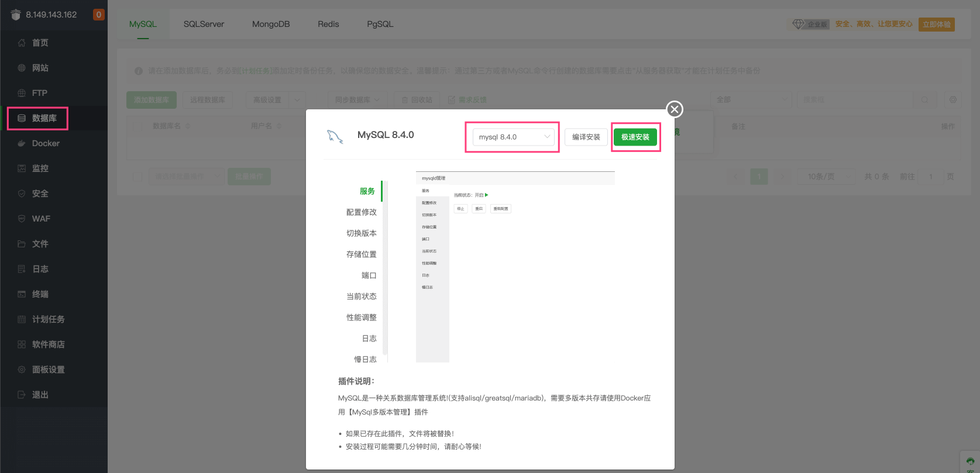Close the MySQL install dialog
The image size is (980, 473).
pyautogui.click(x=675, y=109)
